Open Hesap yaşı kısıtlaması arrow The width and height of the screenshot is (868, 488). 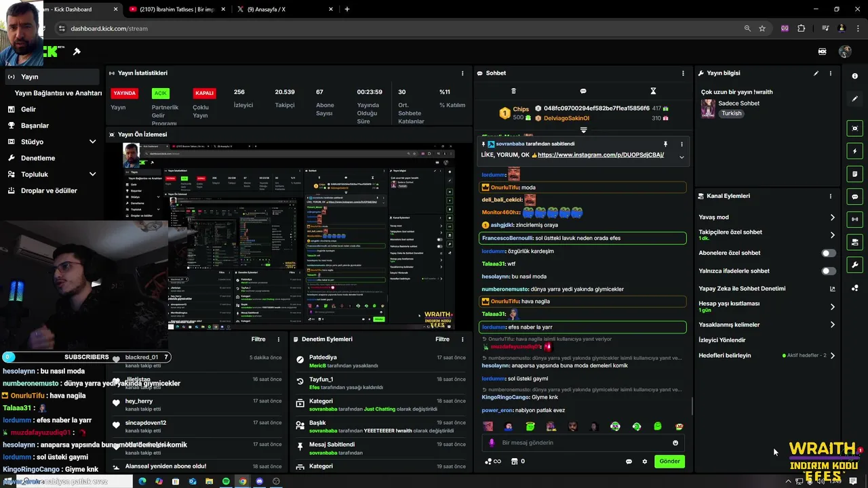click(832, 306)
